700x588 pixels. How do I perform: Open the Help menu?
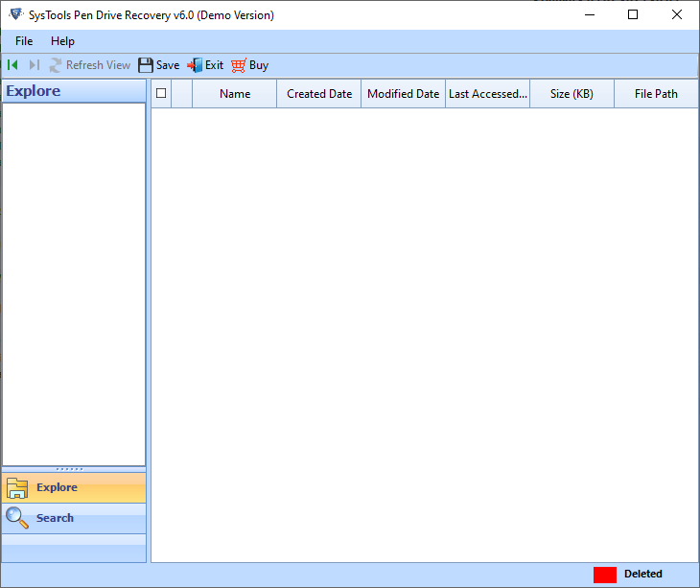pyautogui.click(x=62, y=41)
